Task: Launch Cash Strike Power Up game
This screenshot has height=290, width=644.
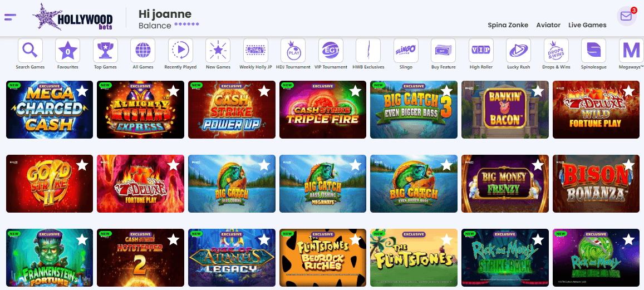Action: pos(232,110)
